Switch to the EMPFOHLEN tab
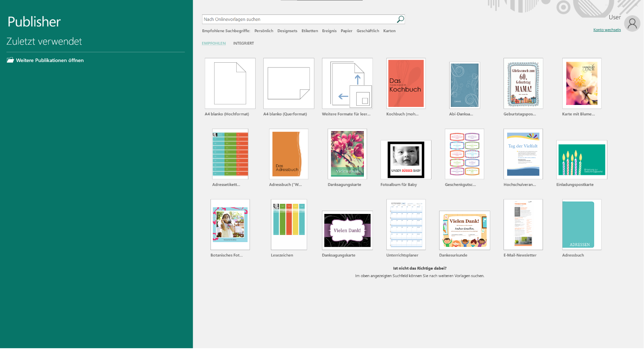Image resolution: width=644 pixels, height=349 pixels. pos(214,43)
